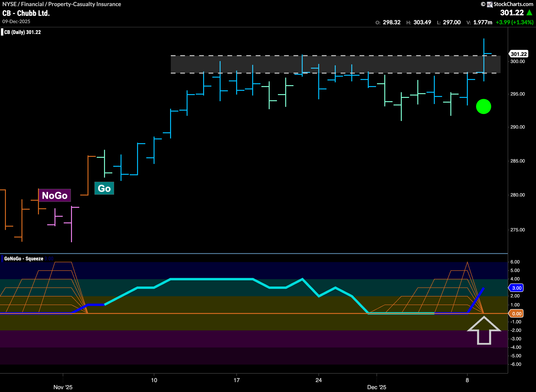Toggle the NoGo trend label
The image size is (536, 392).
[x=55, y=196]
